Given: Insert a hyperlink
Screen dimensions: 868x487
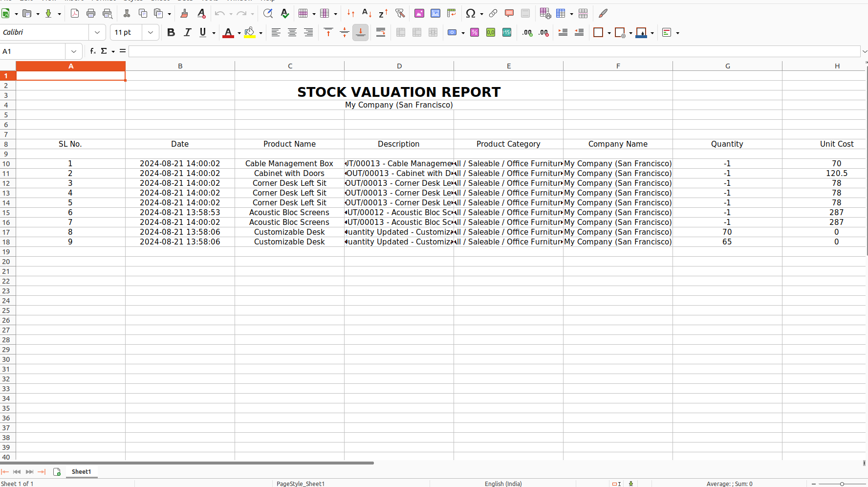Looking at the screenshot, I should pos(493,13).
